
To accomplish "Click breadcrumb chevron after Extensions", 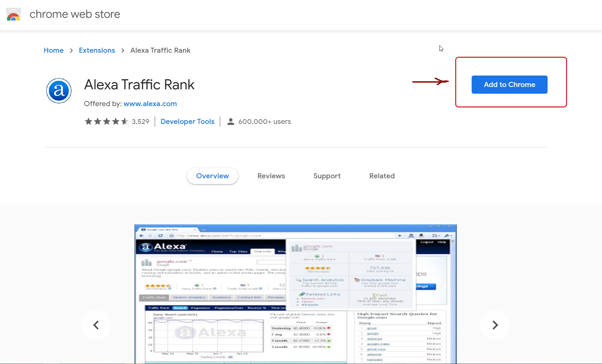I will [123, 50].
